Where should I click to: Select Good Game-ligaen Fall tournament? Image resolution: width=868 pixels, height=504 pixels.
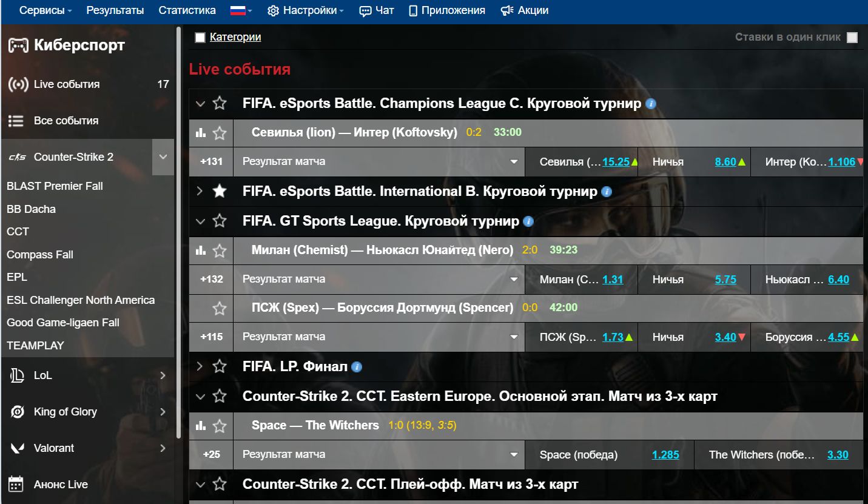point(63,323)
